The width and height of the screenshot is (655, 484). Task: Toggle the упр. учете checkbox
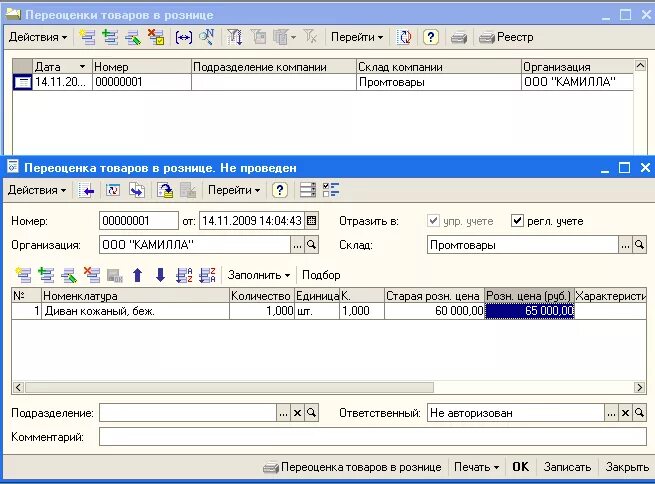click(x=434, y=220)
